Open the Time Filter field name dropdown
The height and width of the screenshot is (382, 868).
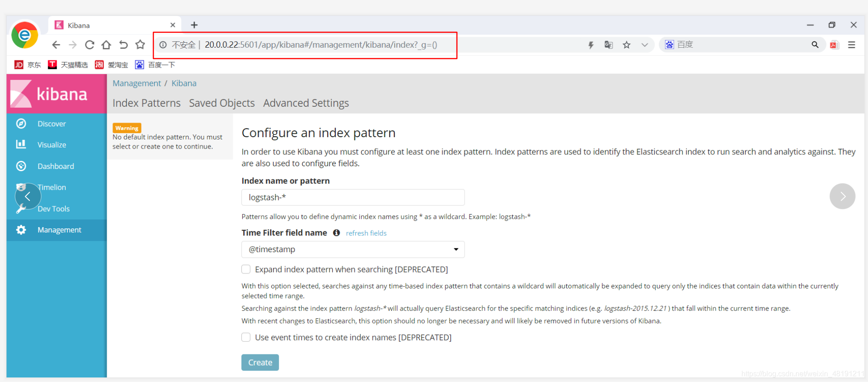[353, 249]
